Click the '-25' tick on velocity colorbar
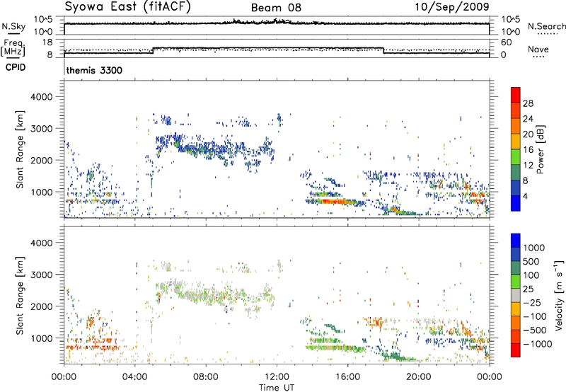Viewport: 566px width, 392px height. coord(533,302)
